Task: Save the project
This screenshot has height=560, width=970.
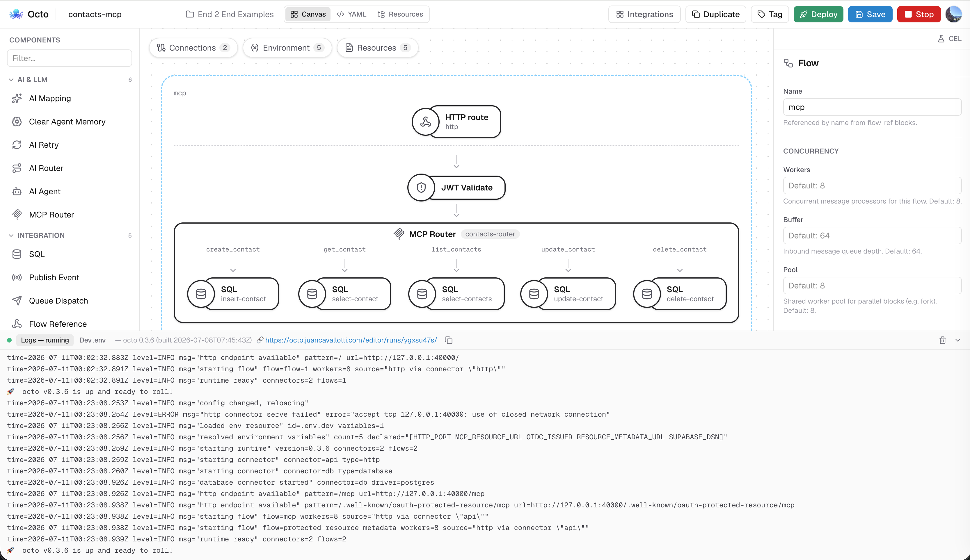Action: (870, 14)
